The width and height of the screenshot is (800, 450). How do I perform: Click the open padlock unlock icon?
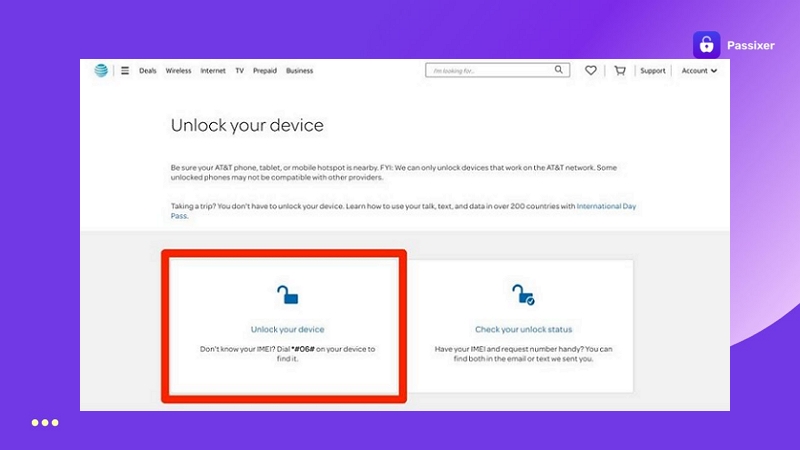point(287,294)
